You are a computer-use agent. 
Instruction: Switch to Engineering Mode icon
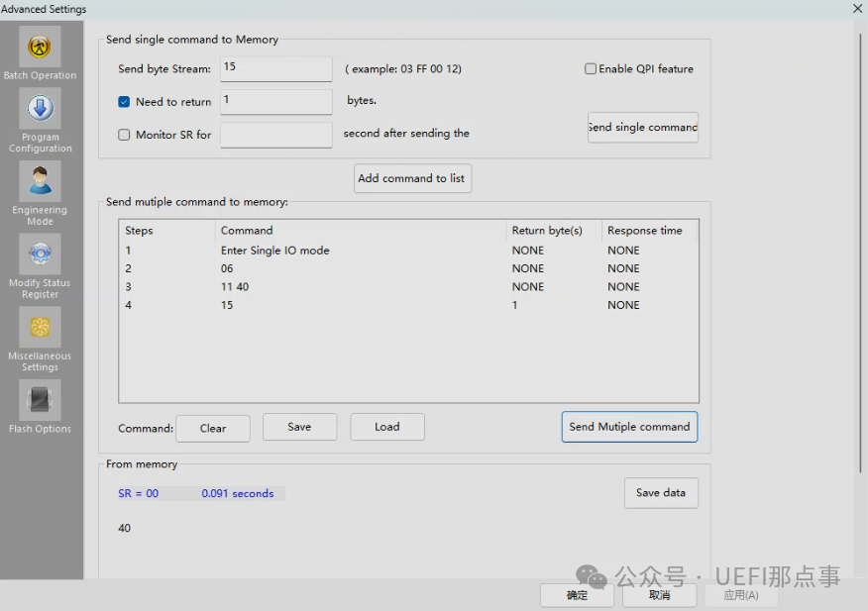(40, 182)
